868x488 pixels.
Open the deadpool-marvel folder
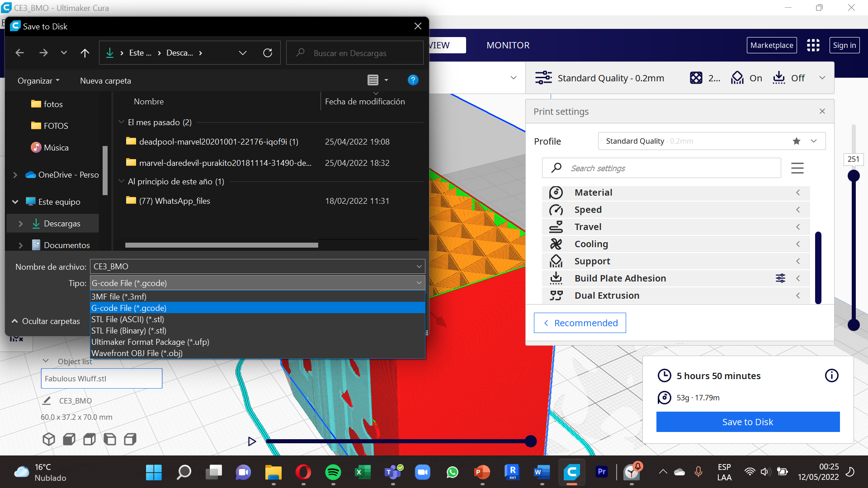click(218, 142)
